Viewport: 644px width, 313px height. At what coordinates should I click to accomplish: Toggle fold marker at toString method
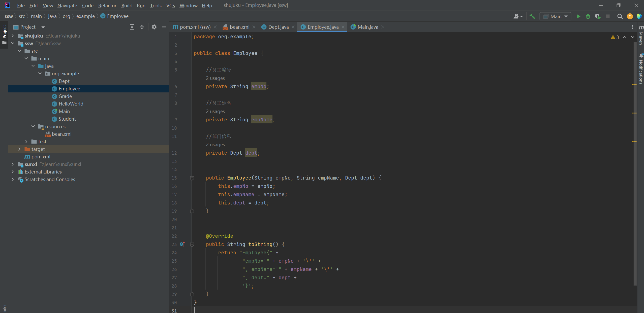(192, 244)
